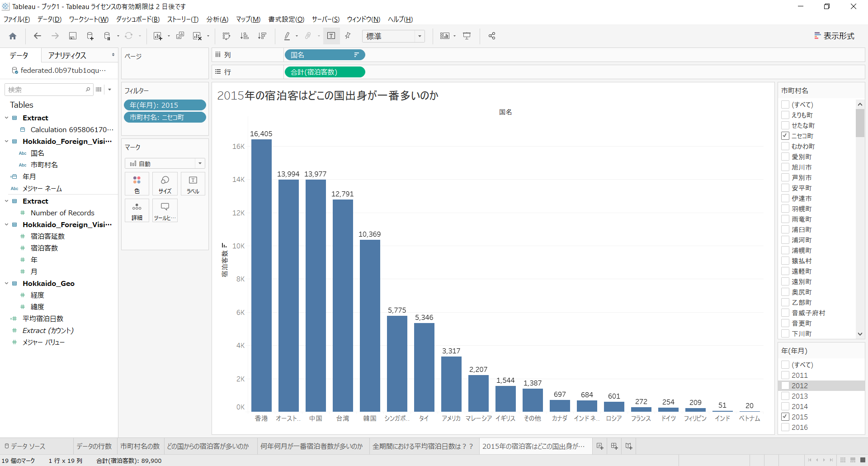The height and width of the screenshot is (466, 868).
Task: Collapse the first Extract table group
Action: 7,118
